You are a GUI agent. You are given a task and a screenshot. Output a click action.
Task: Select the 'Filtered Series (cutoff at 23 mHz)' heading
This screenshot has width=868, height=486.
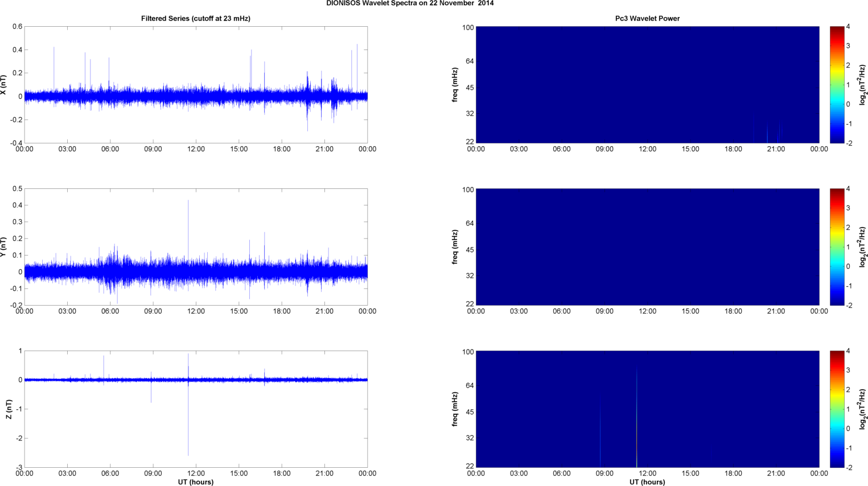pyautogui.click(x=196, y=18)
